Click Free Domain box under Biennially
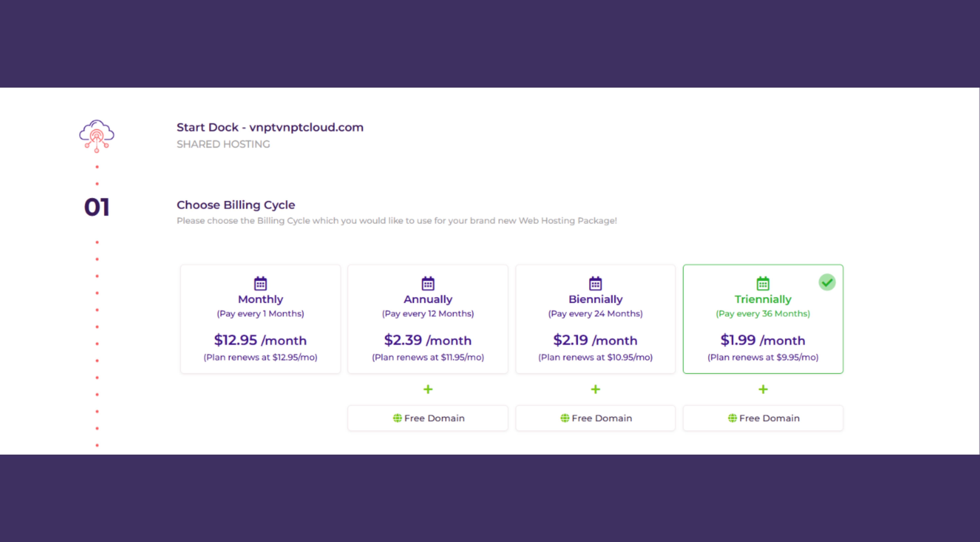Viewport: 980px width, 542px height. click(595, 418)
